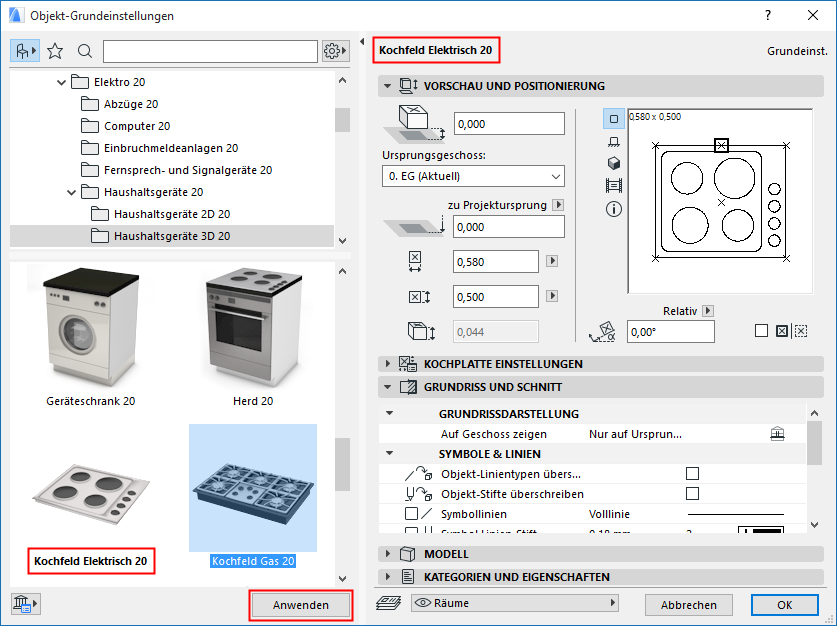Collapse Grundriss und Schnitt panel
Screen dimensions: 837x626
tap(388, 387)
